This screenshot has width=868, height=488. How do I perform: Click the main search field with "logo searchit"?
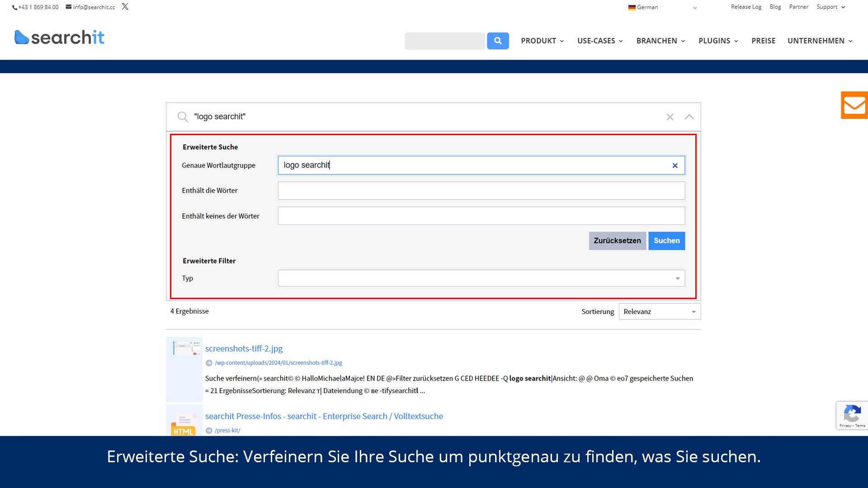[425, 117]
